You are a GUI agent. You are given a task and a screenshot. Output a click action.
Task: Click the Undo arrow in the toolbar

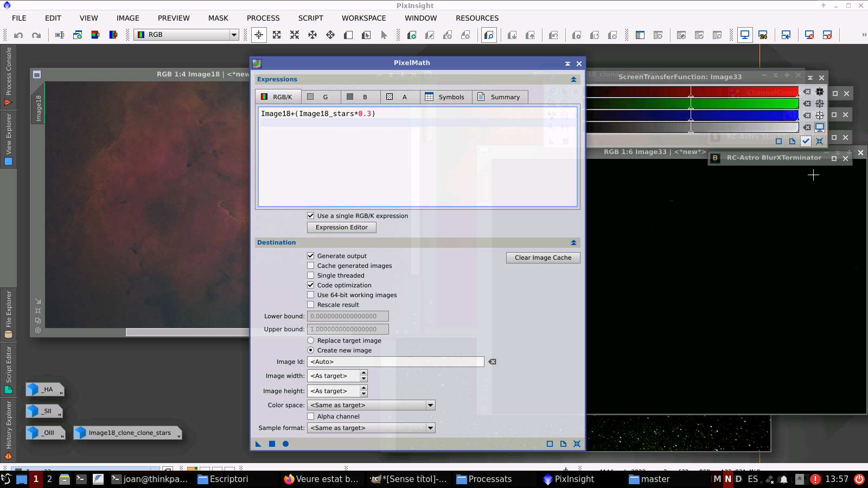(x=18, y=35)
